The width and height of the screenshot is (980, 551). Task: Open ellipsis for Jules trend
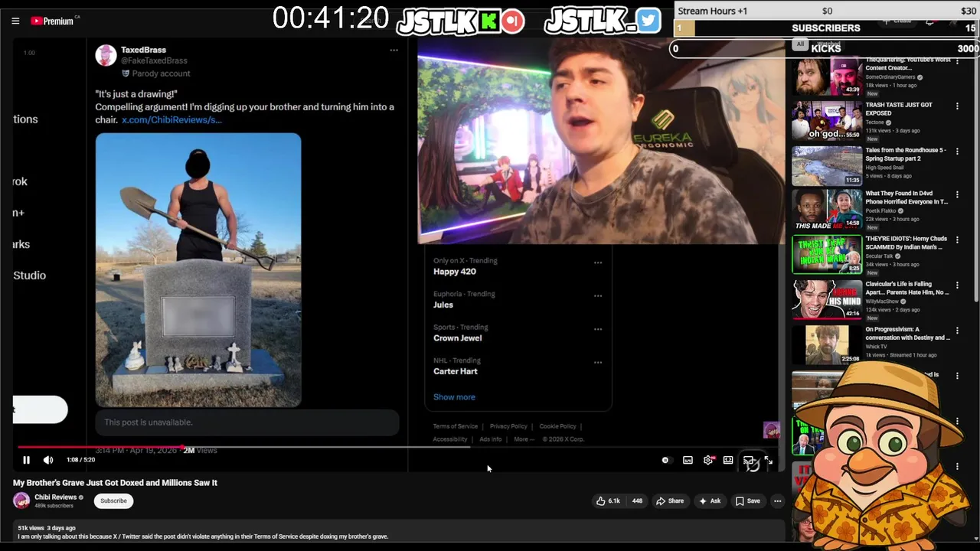click(x=598, y=295)
